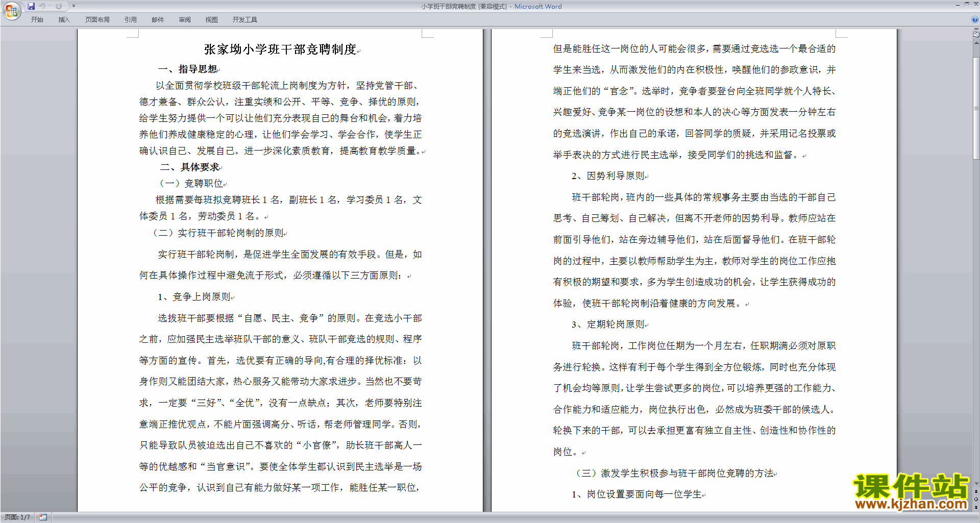This screenshot has width=980, height=523.
Task: Open the 审阅 ribbon tab
Action: pos(185,20)
